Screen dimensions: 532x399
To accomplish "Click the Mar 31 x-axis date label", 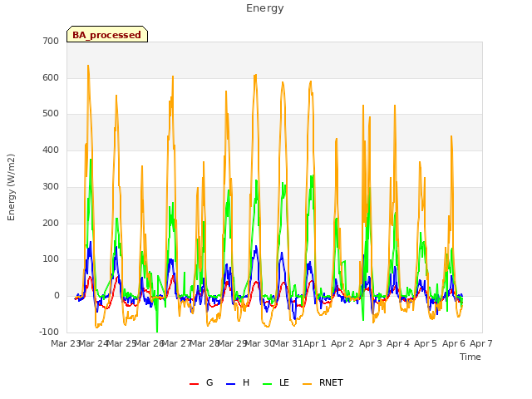I will [288, 343].
